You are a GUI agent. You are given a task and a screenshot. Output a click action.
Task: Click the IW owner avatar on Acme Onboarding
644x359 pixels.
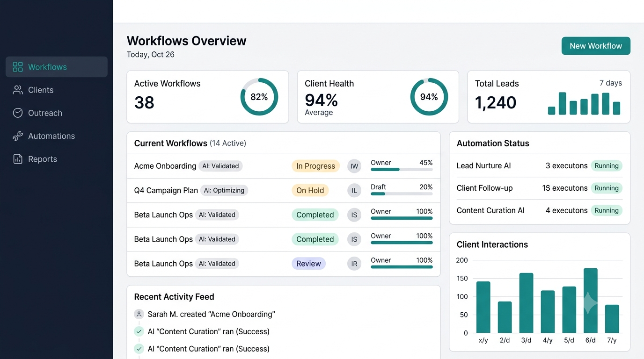click(x=354, y=166)
